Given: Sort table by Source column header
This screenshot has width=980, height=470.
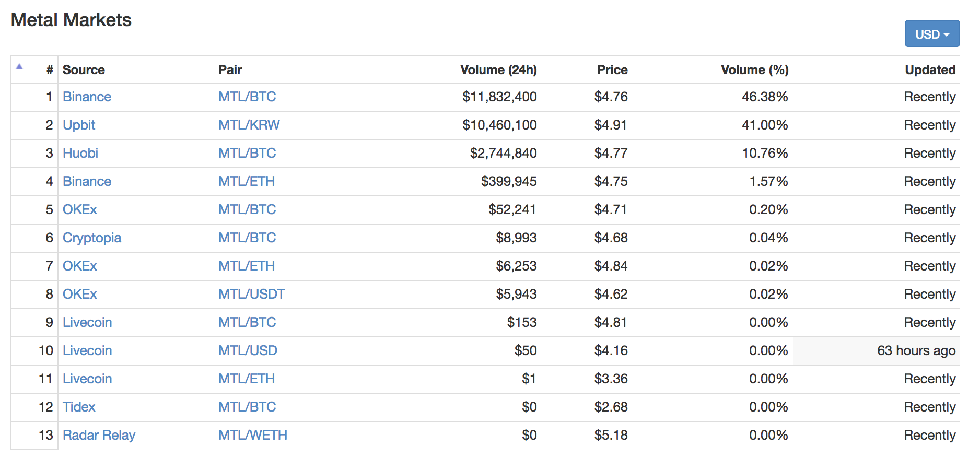Looking at the screenshot, I should tap(84, 69).
